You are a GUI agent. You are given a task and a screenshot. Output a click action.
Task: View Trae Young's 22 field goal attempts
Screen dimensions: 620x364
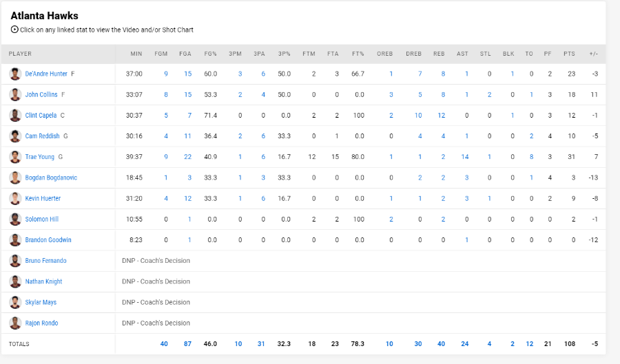187,157
